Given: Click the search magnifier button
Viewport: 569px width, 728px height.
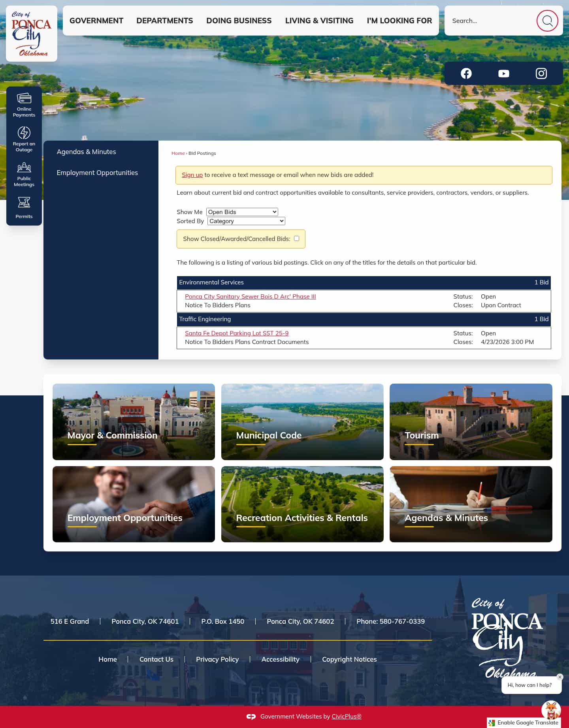Looking at the screenshot, I should coord(547,21).
